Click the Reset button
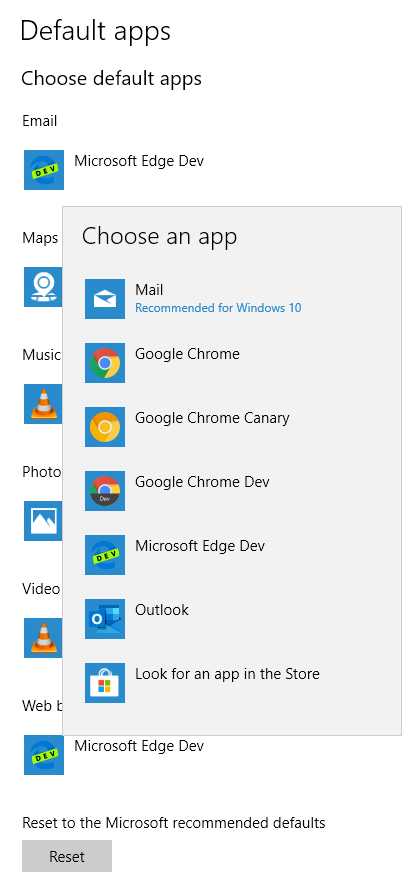The height and width of the screenshot is (885, 413). tap(67, 856)
